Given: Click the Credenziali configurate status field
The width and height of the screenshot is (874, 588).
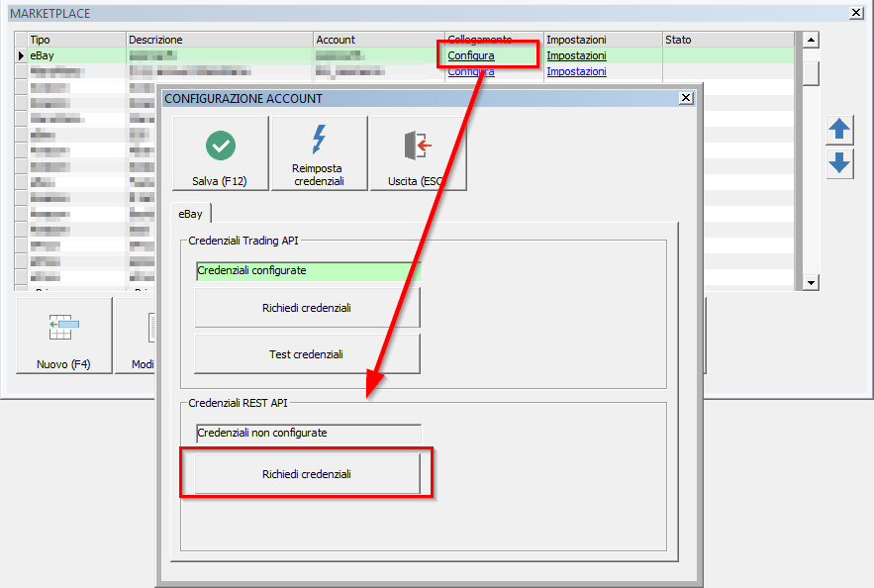Looking at the screenshot, I should coord(309,271).
